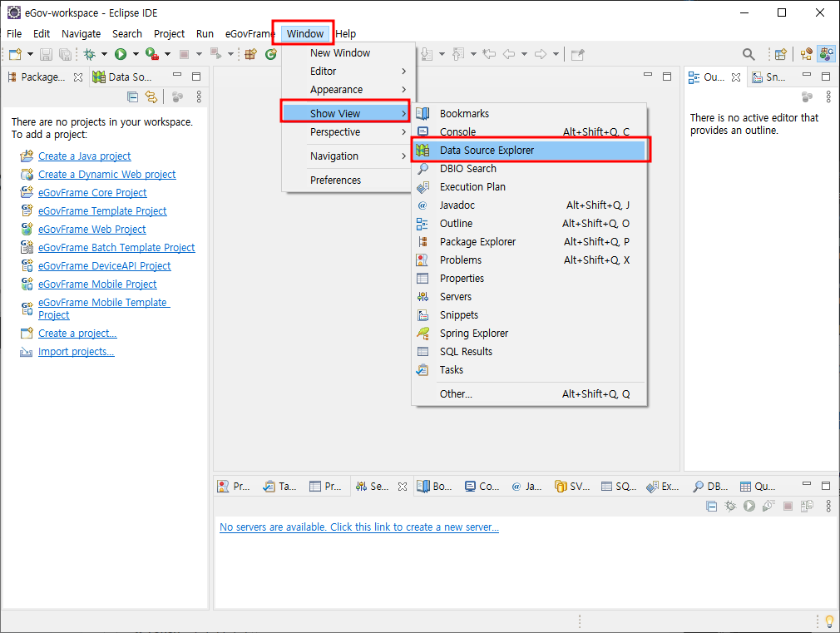The width and height of the screenshot is (840, 633).
Task: Close the Package Explorer tab
Action: (x=77, y=77)
